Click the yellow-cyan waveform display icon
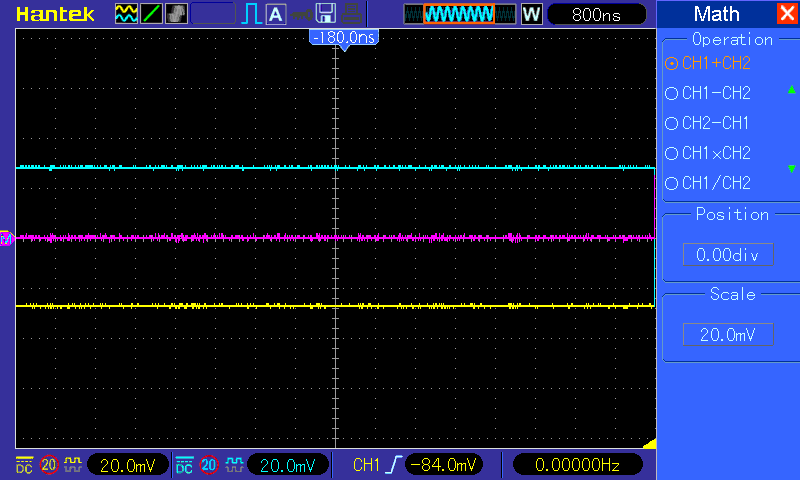Viewport: 800px width, 480px height. 126,14
